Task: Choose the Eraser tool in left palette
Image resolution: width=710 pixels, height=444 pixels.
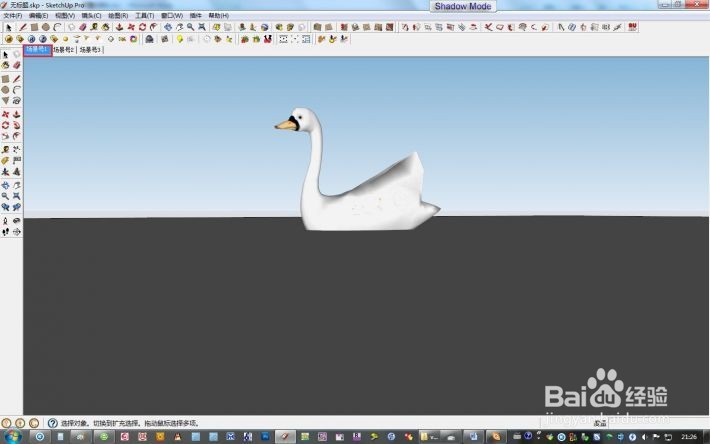Action: pos(17,66)
